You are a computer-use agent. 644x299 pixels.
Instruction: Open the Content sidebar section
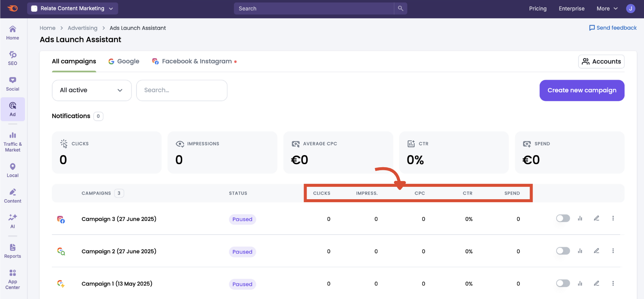point(12,196)
